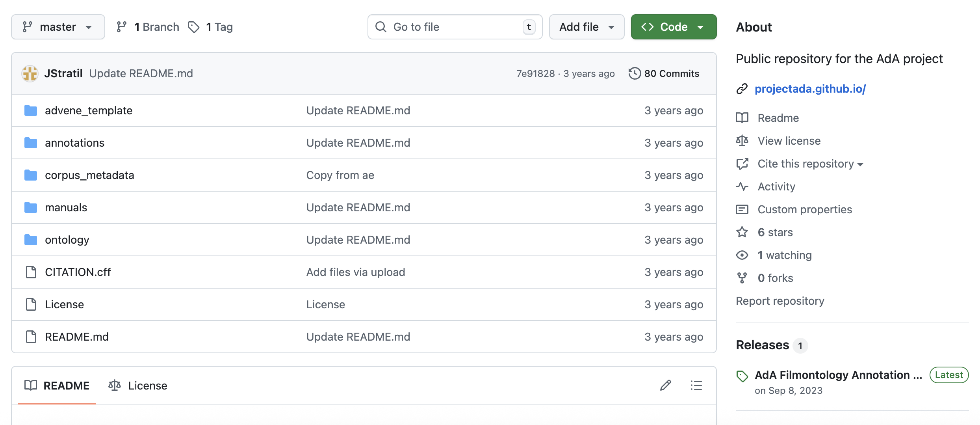Switch to the License tab

click(138, 385)
